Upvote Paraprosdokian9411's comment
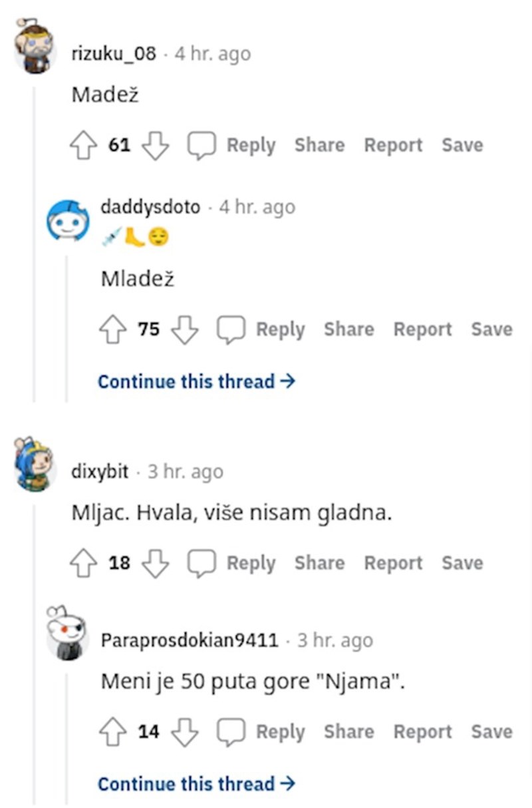This screenshot has width=532, height=808. (112, 732)
